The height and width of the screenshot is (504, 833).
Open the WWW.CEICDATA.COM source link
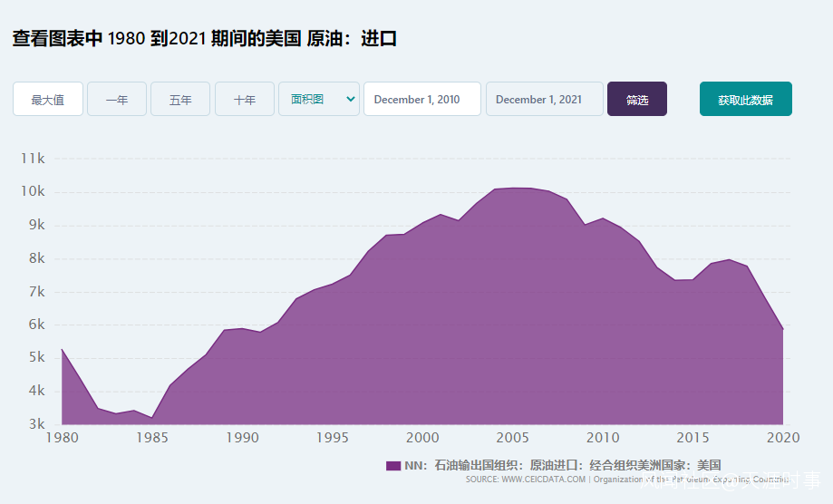coord(543,479)
